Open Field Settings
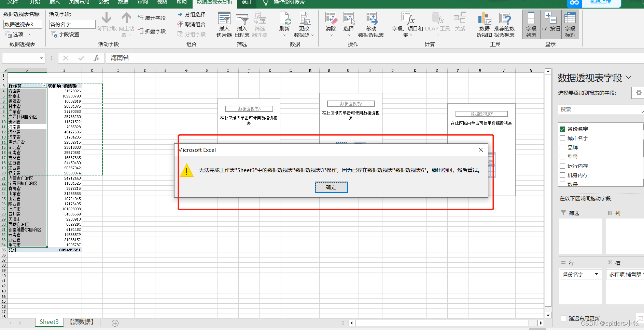Image resolution: width=644 pixels, height=330 pixels. [65, 34]
